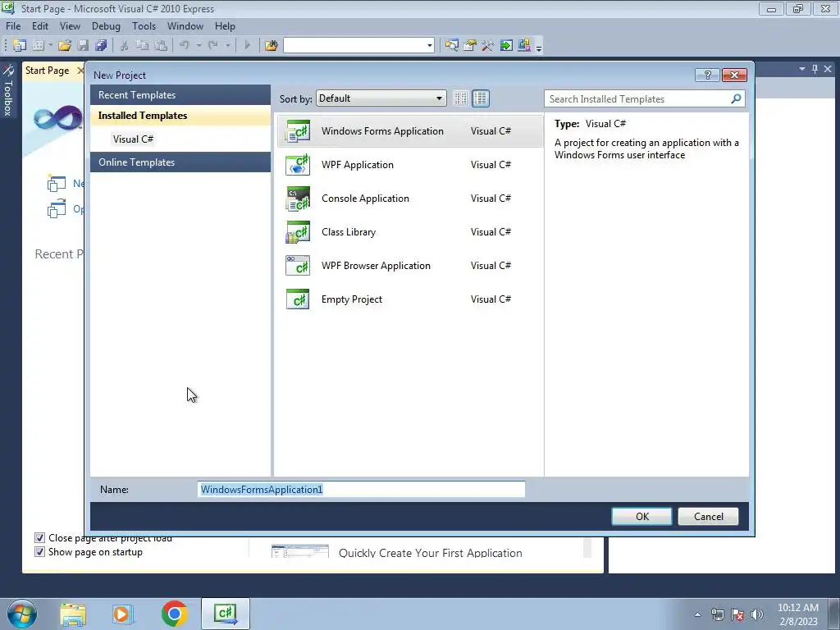The height and width of the screenshot is (630, 840).
Task: Open the Redo history dropdown arrow
Action: pos(228,46)
